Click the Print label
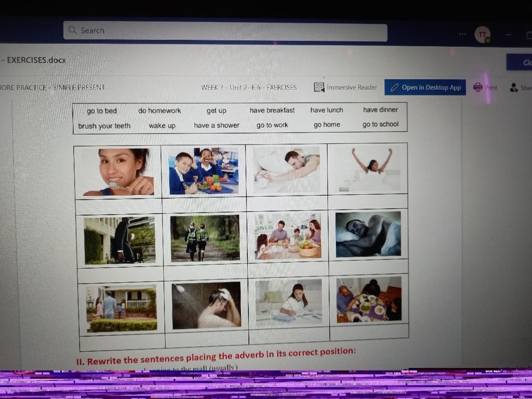Viewport: 532px width, 399px height. pos(491,87)
